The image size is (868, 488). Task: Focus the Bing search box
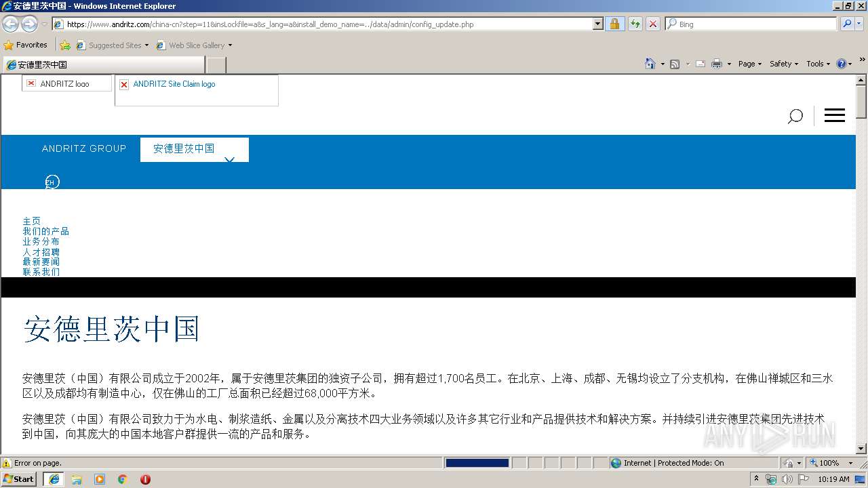pos(751,24)
